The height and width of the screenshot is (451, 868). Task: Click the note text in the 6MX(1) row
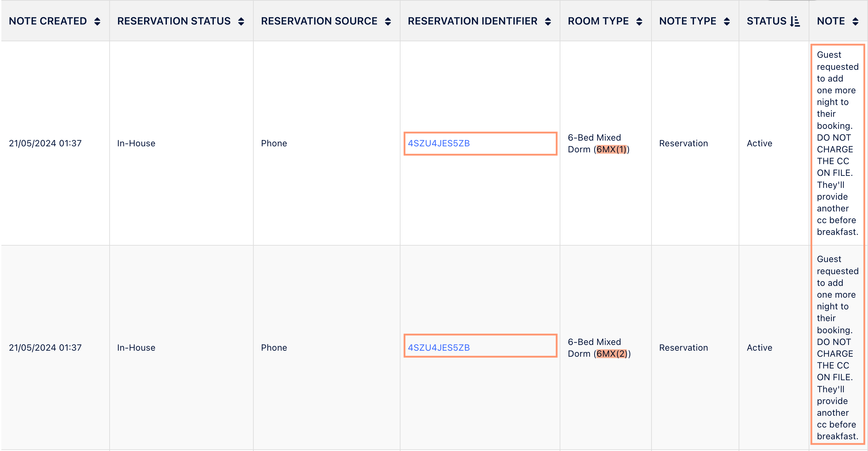[838, 143]
